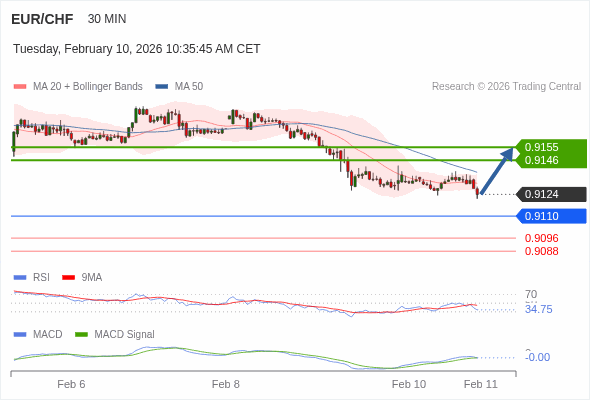Click the MACD value -0.00
The height and width of the screenshot is (400, 590).
(537, 357)
